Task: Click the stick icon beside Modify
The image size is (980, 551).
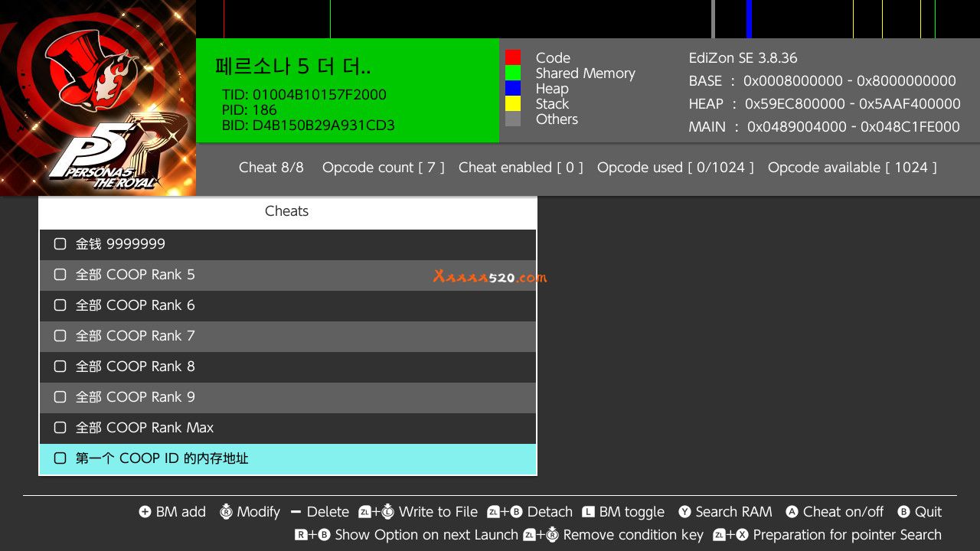Action: coord(226,512)
